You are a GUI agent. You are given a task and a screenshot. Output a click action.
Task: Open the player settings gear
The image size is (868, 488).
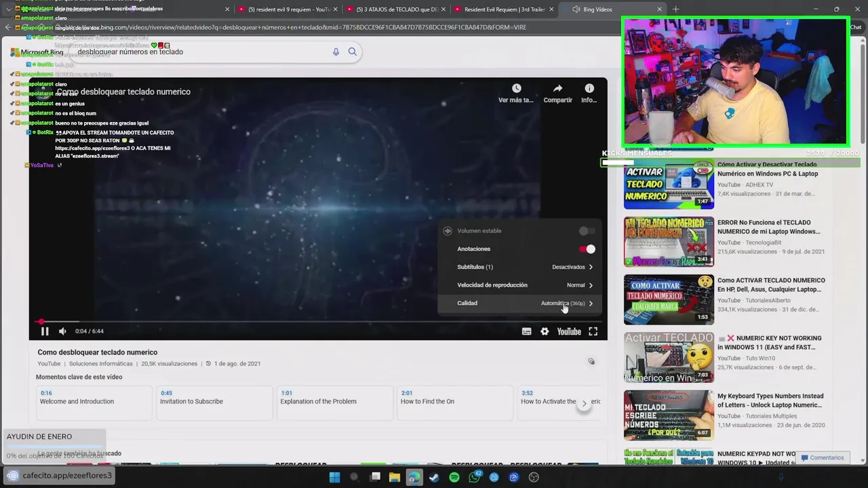[x=545, y=331]
